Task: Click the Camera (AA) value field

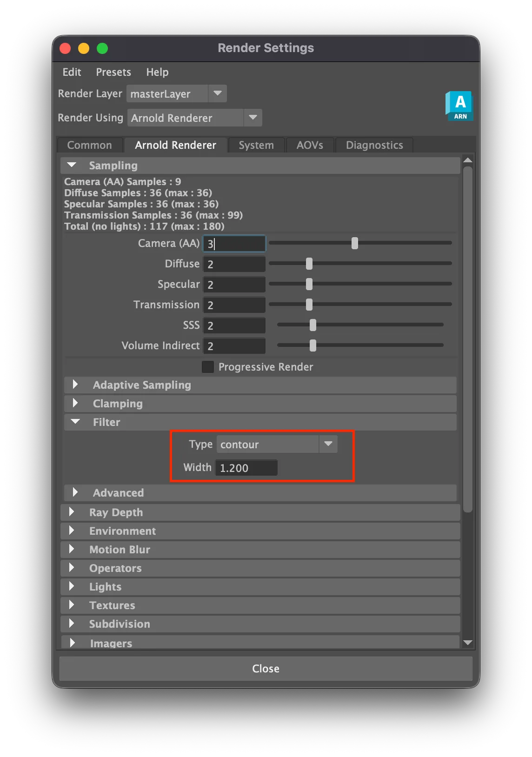Action: tap(234, 243)
